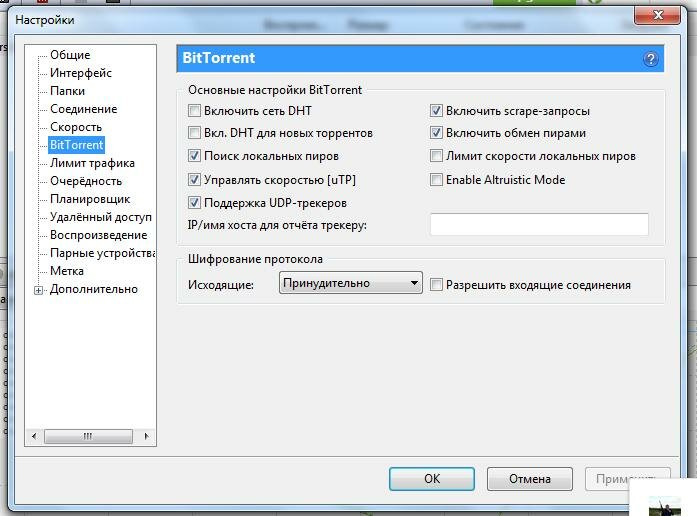Go to Папки settings section

coord(68,91)
